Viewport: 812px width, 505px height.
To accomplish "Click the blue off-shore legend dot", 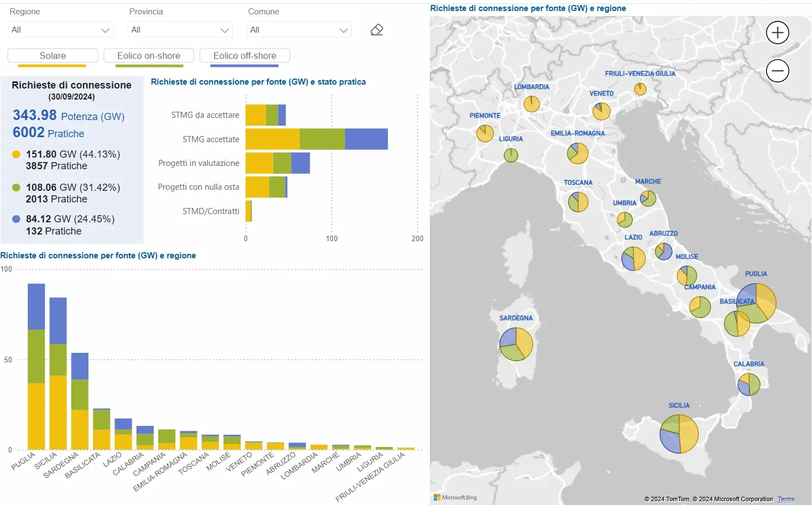I will point(17,219).
